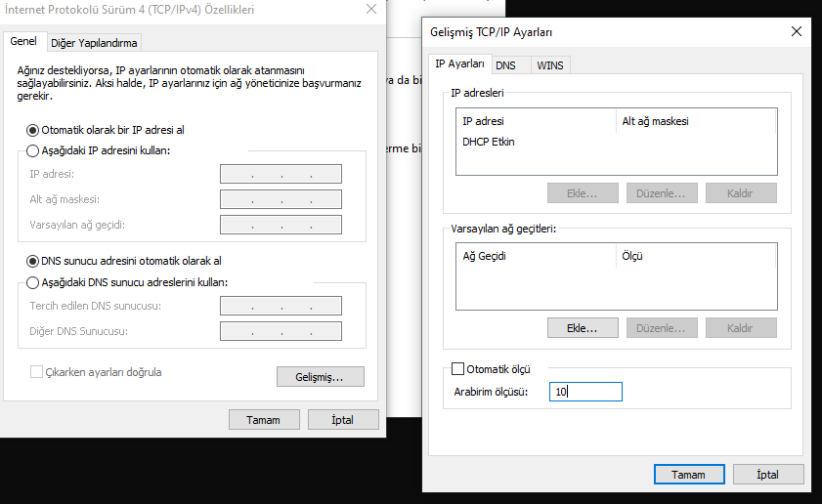This screenshot has width=822, height=504.
Task: Click the 'Alt ağ maskesi' column header
Action: (x=696, y=121)
